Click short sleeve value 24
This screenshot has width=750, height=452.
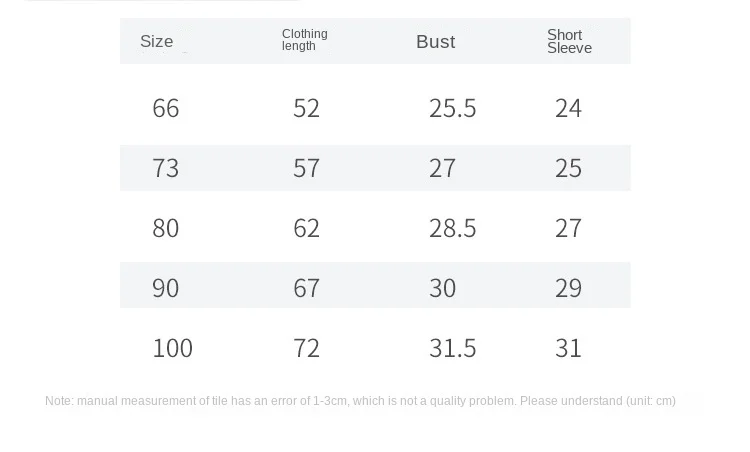click(568, 108)
